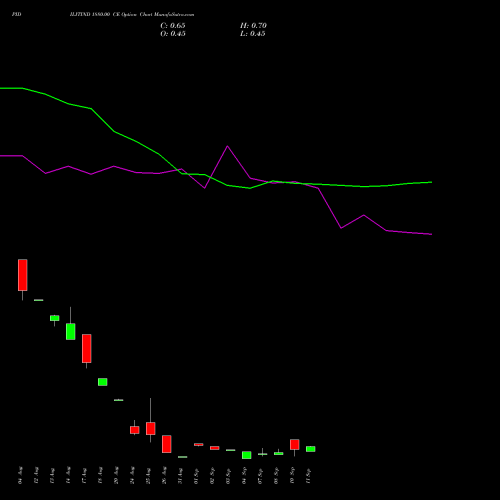This screenshot has width=500, height=500.
Task: Click the right end of the green average line
Action: pos(431,182)
